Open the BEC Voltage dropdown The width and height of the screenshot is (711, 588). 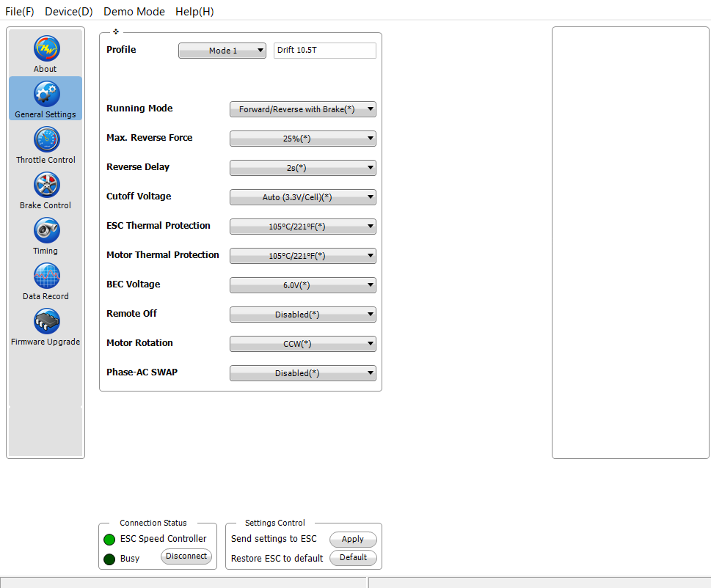(302, 285)
